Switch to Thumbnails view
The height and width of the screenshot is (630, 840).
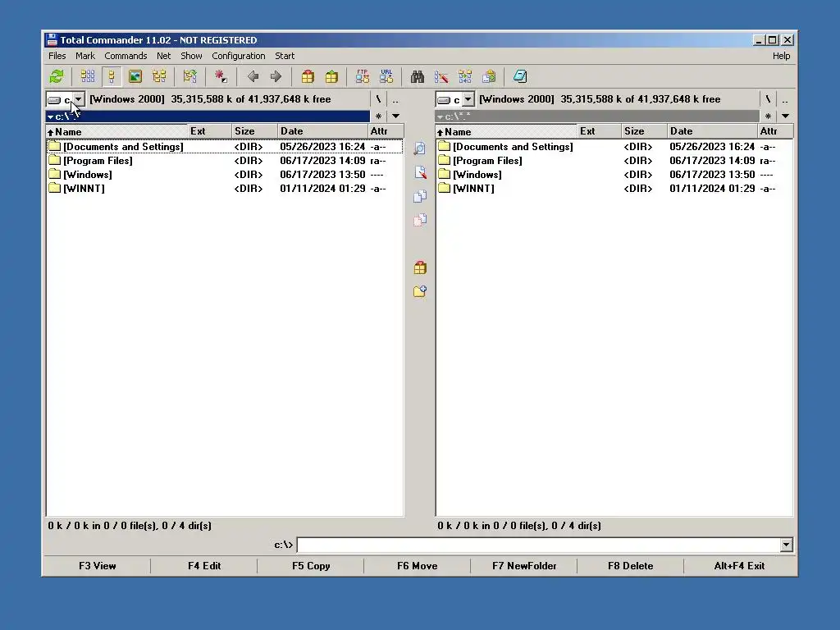[x=135, y=76]
